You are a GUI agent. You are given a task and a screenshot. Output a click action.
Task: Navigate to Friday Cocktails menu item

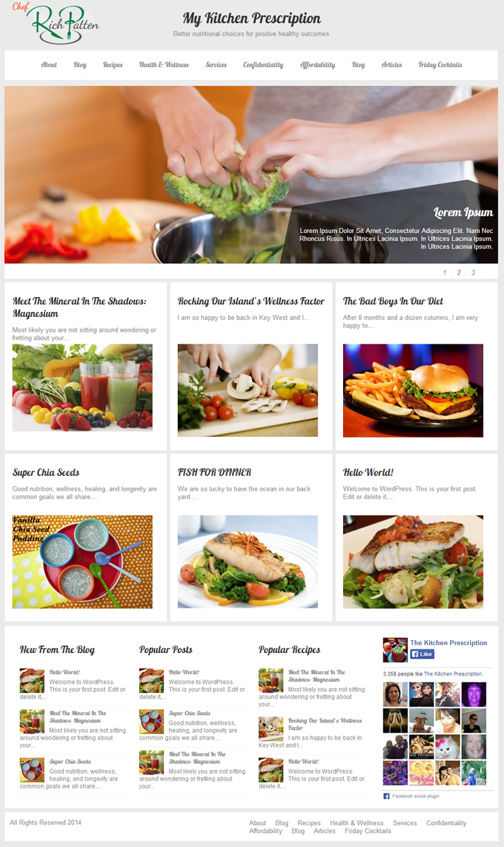pos(440,65)
